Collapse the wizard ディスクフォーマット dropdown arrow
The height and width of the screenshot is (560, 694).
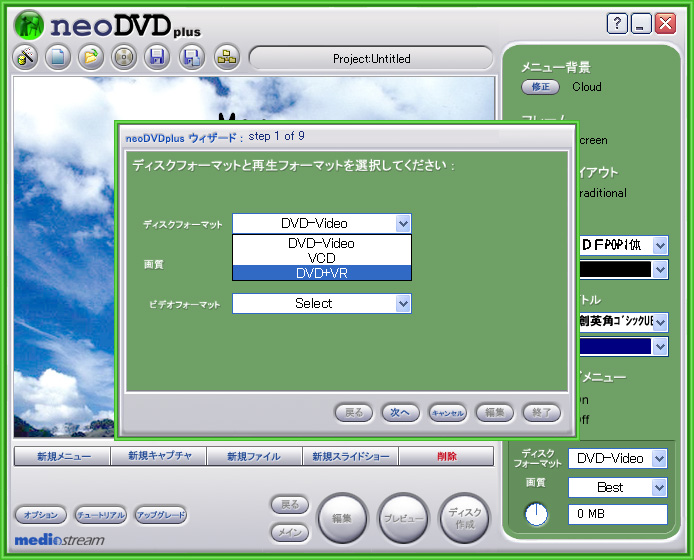click(403, 224)
